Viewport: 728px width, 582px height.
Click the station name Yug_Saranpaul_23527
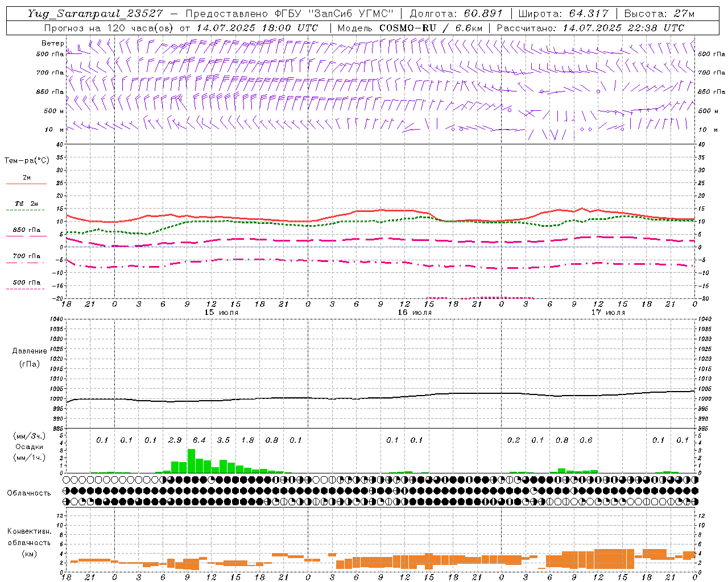click(96, 14)
